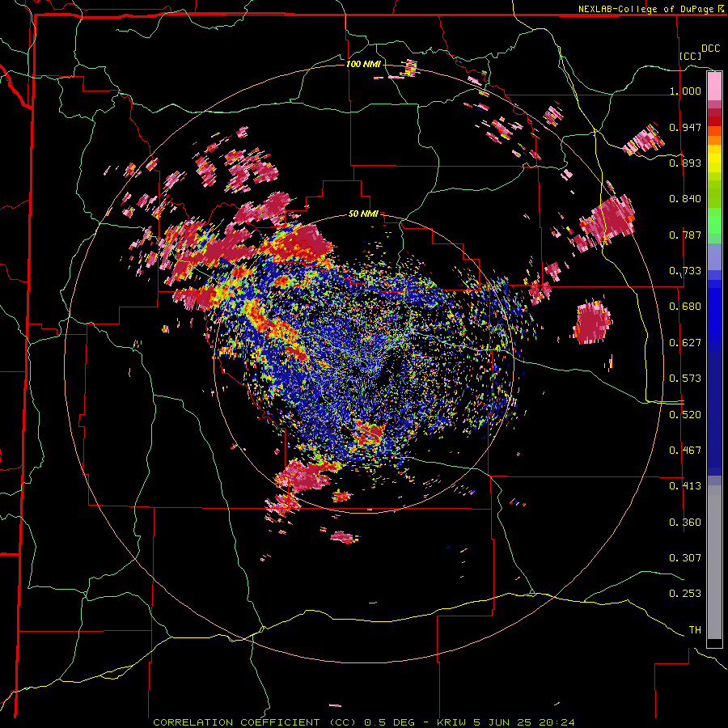This screenshot has height=728, width=728.
Task: Click the Correlation Coefficient KRIW caption at bottom
Action: click(364, 722)
